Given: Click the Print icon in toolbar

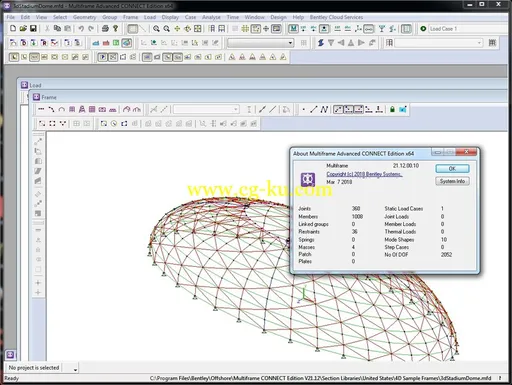Looking at the screenshot, I should [105, 29].
